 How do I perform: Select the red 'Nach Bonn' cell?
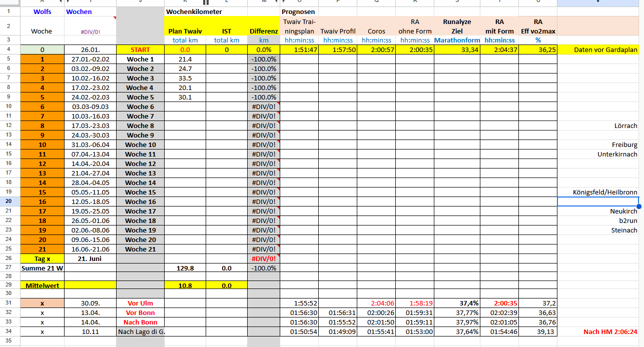[140, 322]
